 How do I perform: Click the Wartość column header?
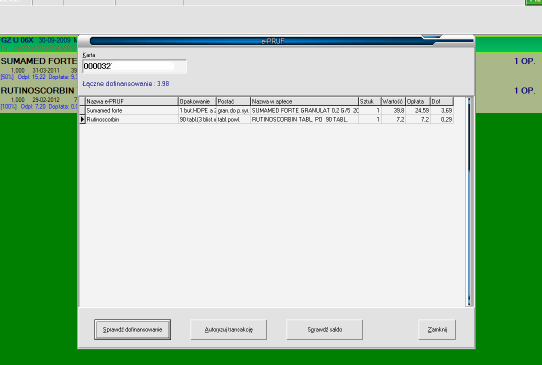393,101
